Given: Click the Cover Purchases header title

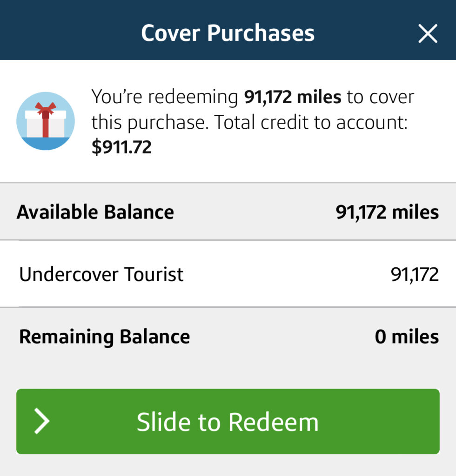Looking at the screenshot, I should [x=228, y=33].
